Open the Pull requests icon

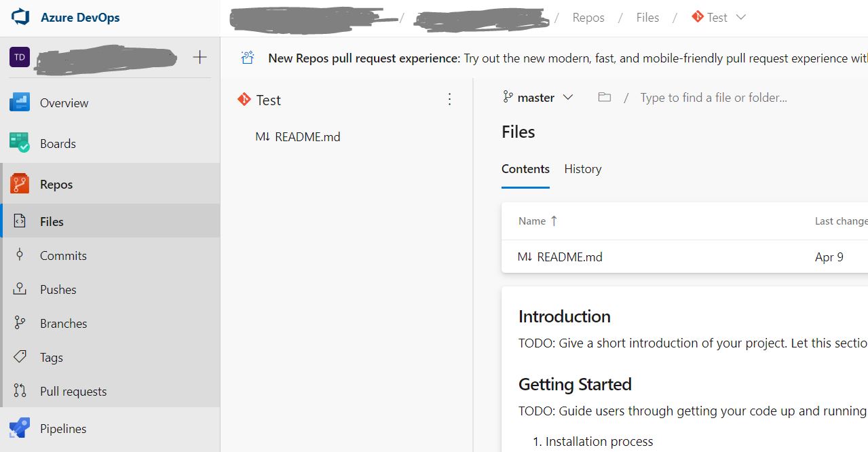pyautogui.click(x=20, y=391)
